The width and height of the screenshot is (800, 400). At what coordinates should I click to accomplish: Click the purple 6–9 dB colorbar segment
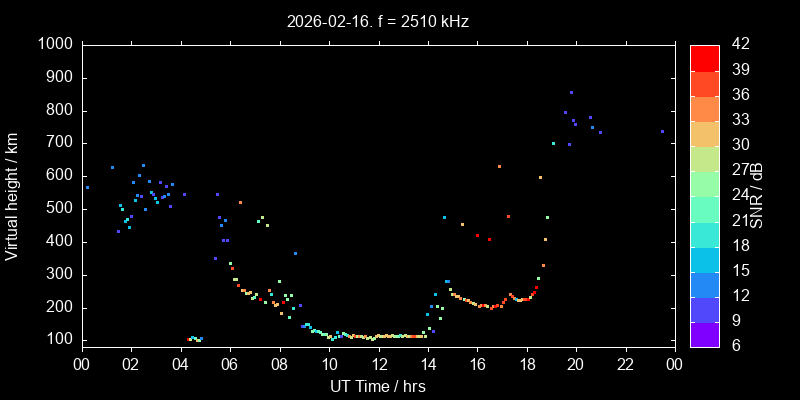(705, 334)
